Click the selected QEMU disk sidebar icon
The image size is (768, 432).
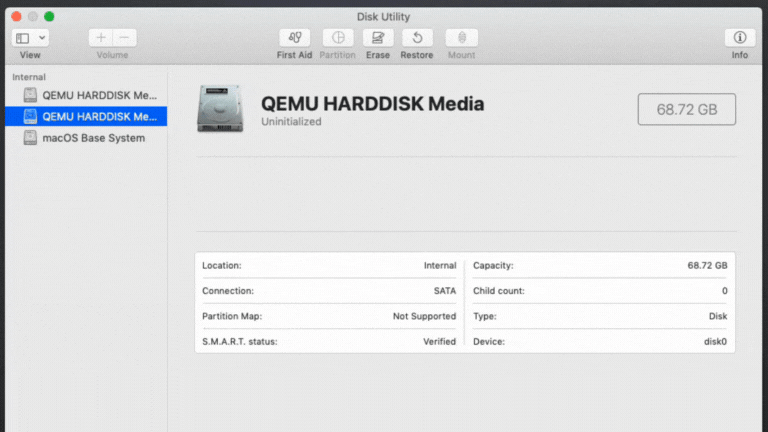[x=30, y=117]
